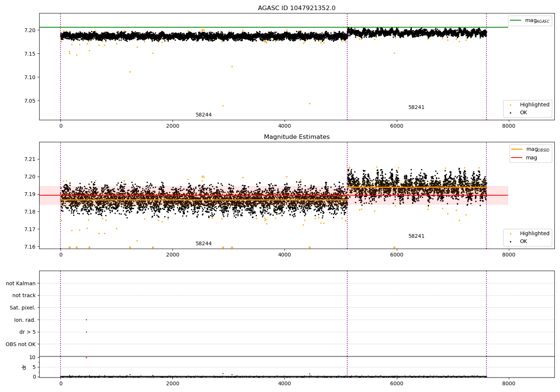This screenshot has width=560, height=392.
Task: Select obsid label 58244 in top plot
Action: pos(203,115)
